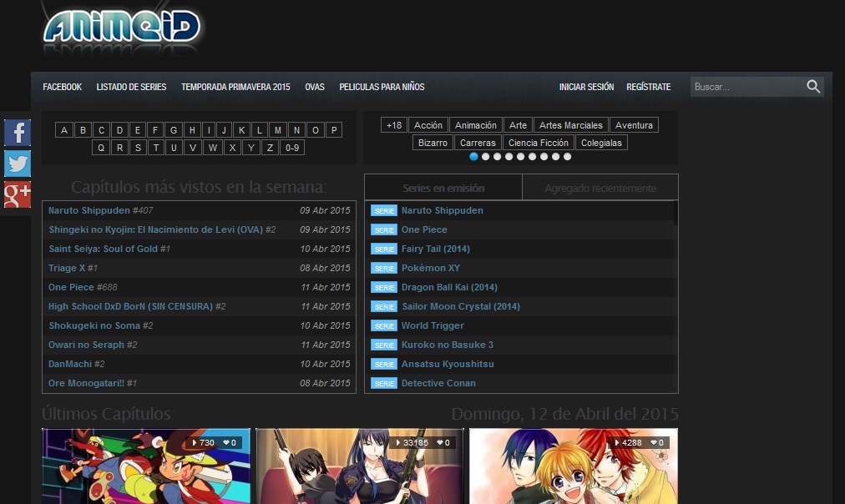This screenshot has height=504, width=845.
Task: Open the Fairy Tail (2014) series link
Action: [x=435, y=249]
